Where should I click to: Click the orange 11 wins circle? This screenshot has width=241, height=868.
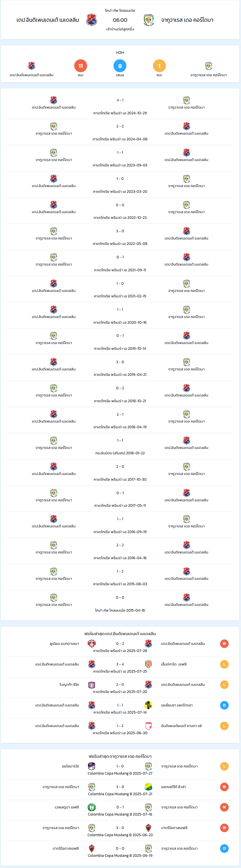pyautogui.click(x=81, y=66)
